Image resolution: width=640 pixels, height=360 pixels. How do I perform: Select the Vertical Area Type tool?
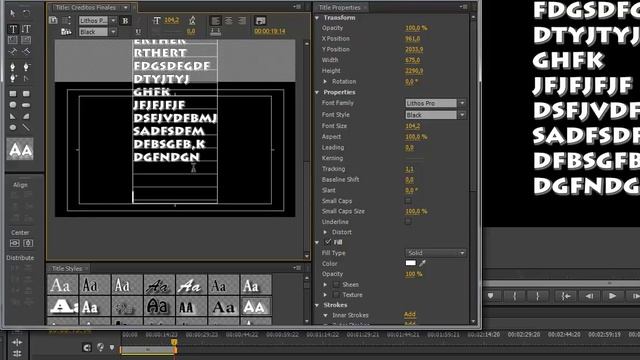26,40
